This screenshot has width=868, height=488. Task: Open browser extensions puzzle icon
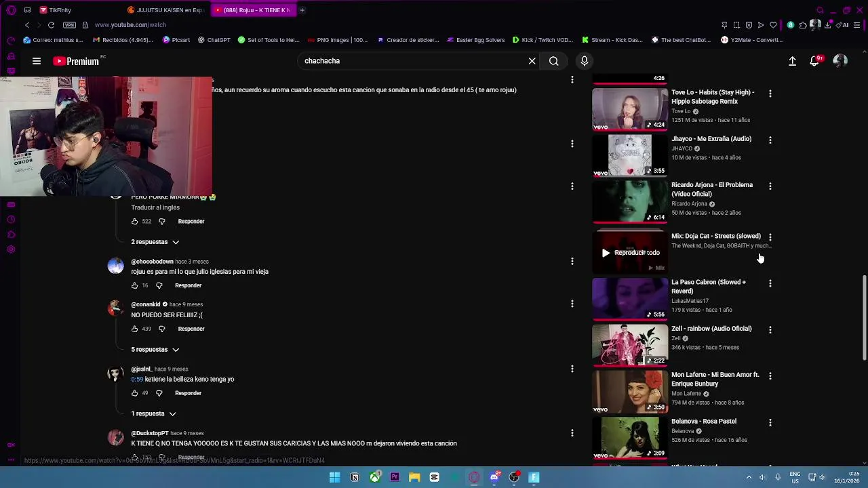[803, 25]
